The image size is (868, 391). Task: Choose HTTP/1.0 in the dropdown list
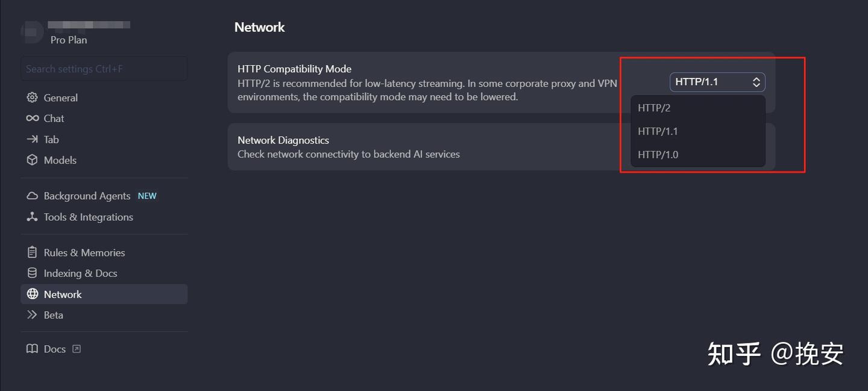658,154
